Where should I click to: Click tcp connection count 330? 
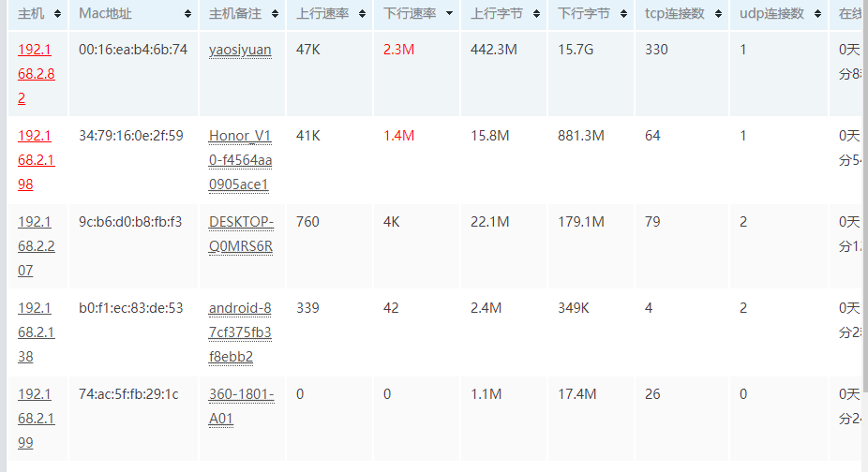pos(656,50)
